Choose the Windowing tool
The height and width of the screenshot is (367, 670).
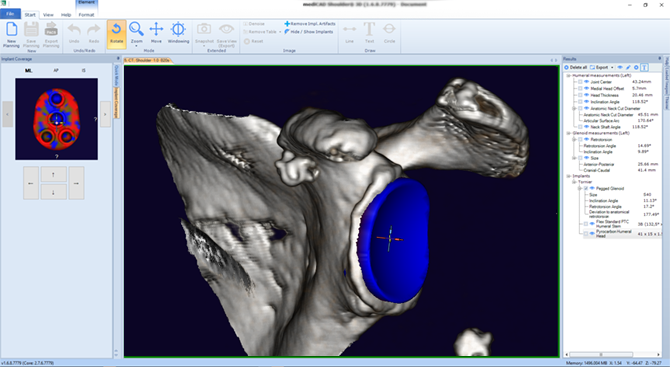point(178,33)
